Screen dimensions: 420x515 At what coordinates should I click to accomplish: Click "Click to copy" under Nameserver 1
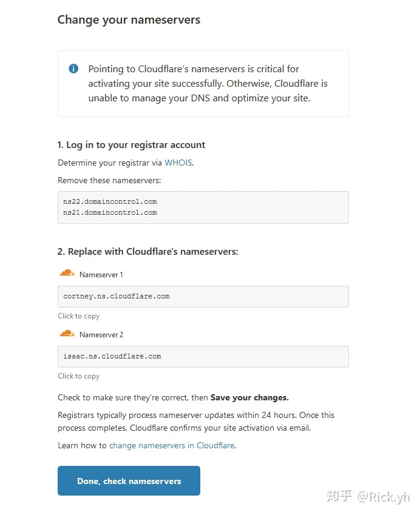click(x=78, y=316)
